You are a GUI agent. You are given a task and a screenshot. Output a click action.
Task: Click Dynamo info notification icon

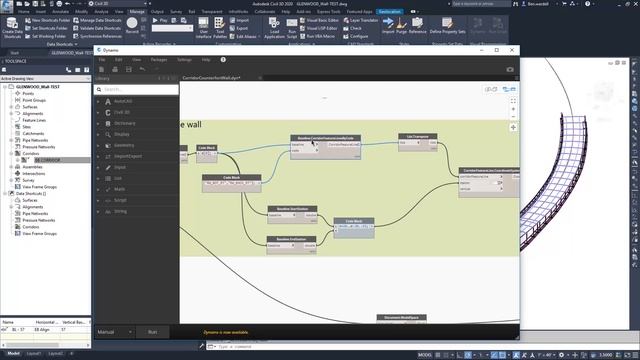pos(223,60)
